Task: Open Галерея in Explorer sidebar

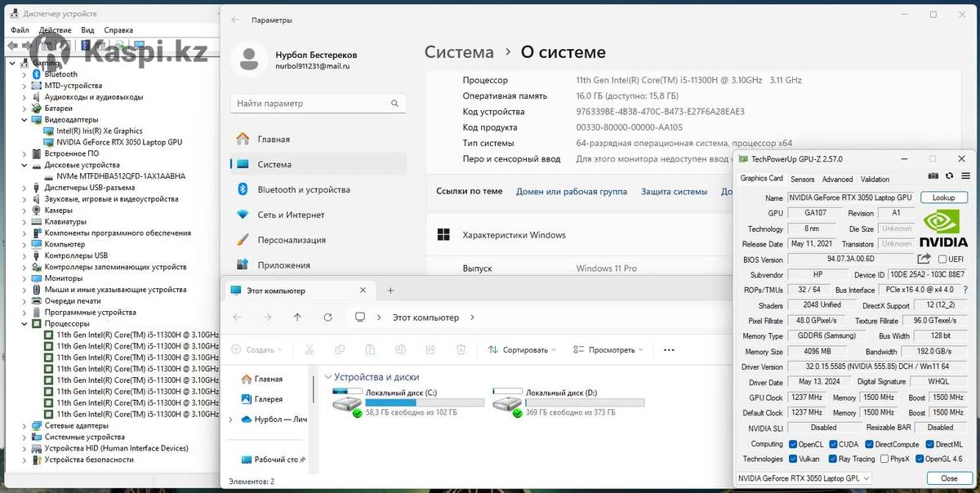Action: pyautogui.click(x=269, y=399)
